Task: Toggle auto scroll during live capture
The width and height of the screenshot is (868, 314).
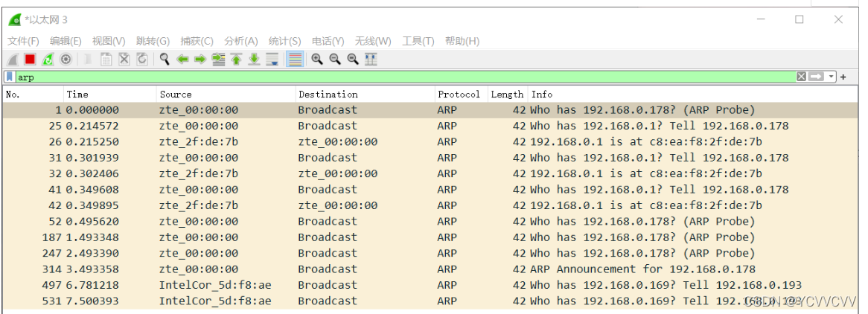Action: click(272, 60)
